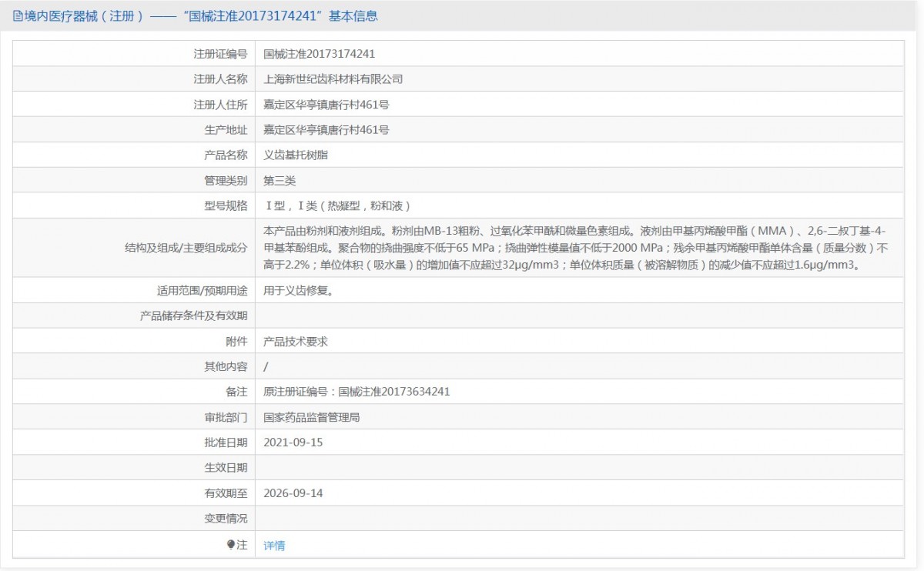Click the 型号规格 label
Image resolution: width=924 pixels, height=571 pixels.
[x=226, y=205]
